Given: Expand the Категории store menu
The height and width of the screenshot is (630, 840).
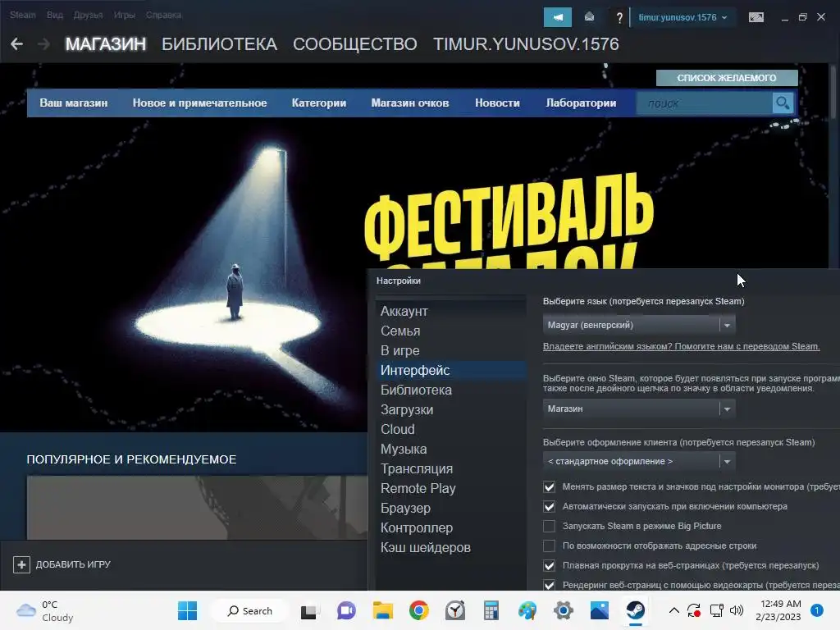Looking at the screenshot, I should pyautogui.click(x=319, y=103).
